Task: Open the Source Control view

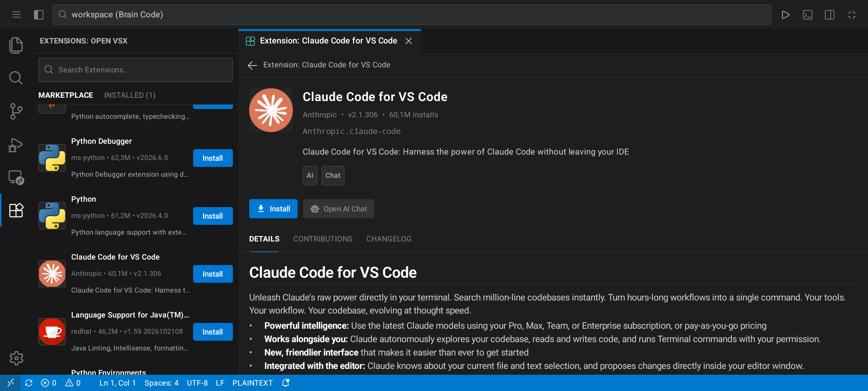Action: 16,111
